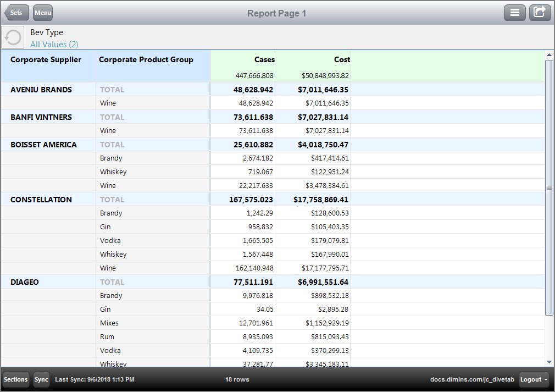
Task: Select the AVENIU BRANDS supplier row
Action: tap(41, 89)
